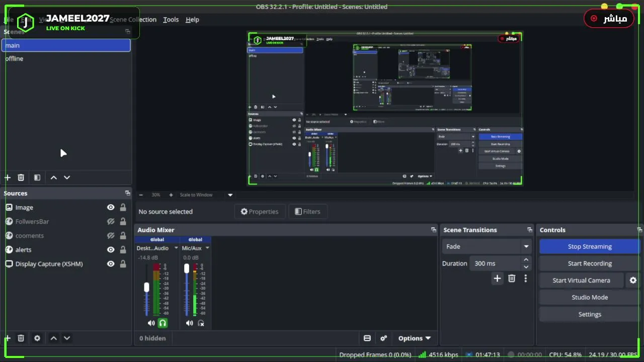Mute the Mic/Aux speaker icon
Viewport: 644px width, 362px height.
189,323
